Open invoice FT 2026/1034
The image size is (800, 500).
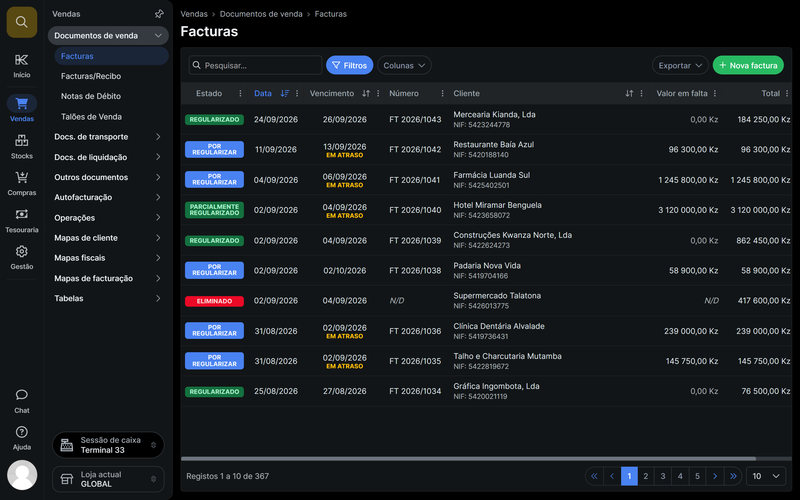[x=415, y=391]
